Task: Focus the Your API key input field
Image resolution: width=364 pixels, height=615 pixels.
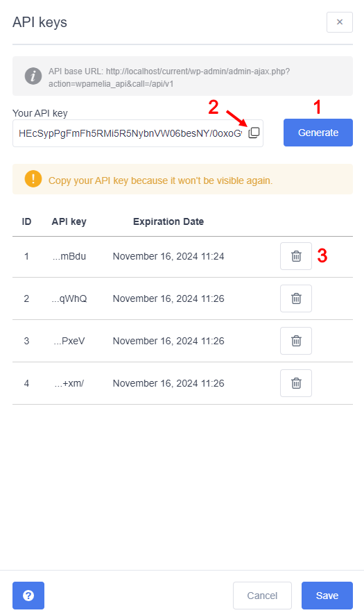Action: click(x=138, y=133)
